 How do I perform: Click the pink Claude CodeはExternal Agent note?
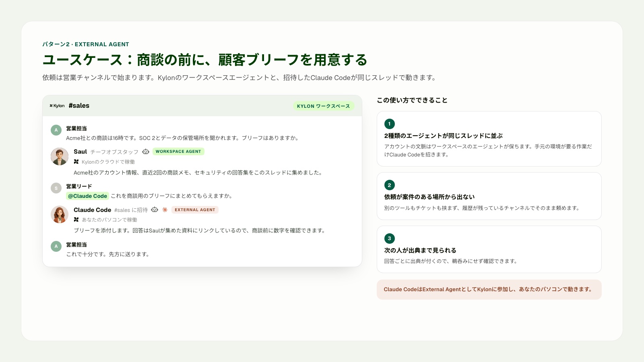(x=489, y=290)
